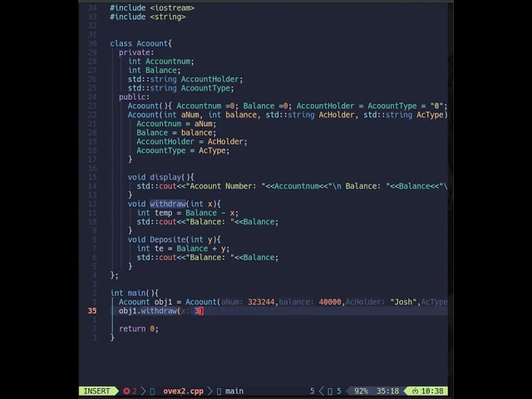Viewport: 532px width, 399px height.
Task: Click the clock icon beside 10:38
Action: click(x=415, y=392)
